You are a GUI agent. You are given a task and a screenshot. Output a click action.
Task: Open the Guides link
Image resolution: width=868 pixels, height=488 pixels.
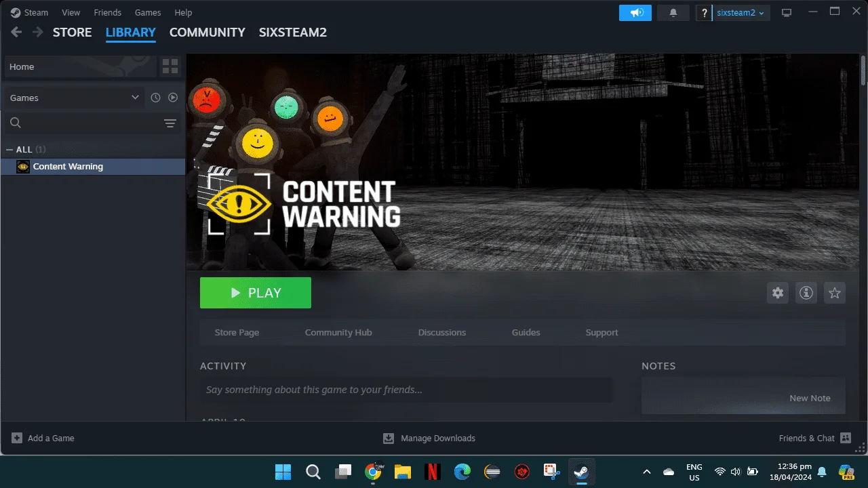pos(526,332)
